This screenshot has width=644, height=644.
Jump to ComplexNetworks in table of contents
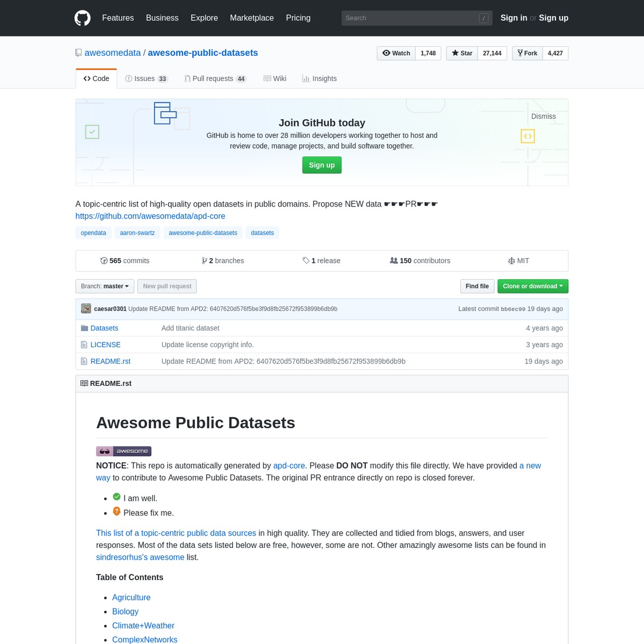145,639
